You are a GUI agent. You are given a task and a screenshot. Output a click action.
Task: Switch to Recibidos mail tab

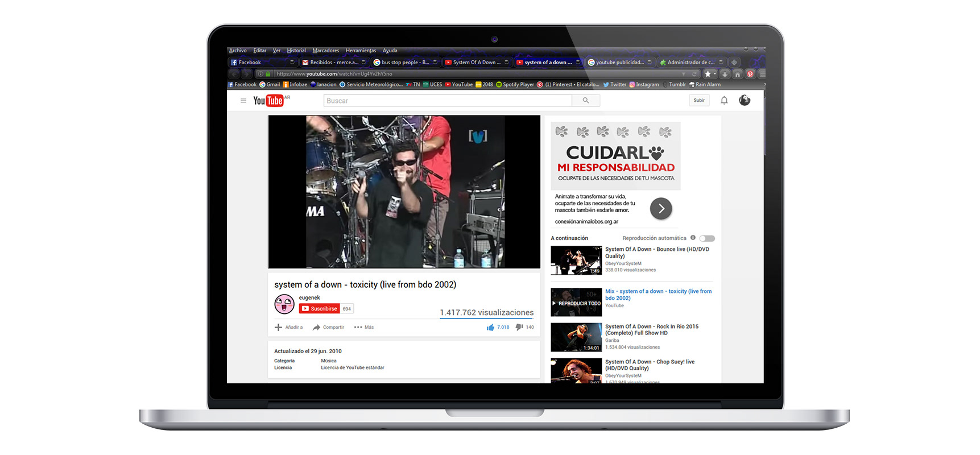click(x=334, y=63)
